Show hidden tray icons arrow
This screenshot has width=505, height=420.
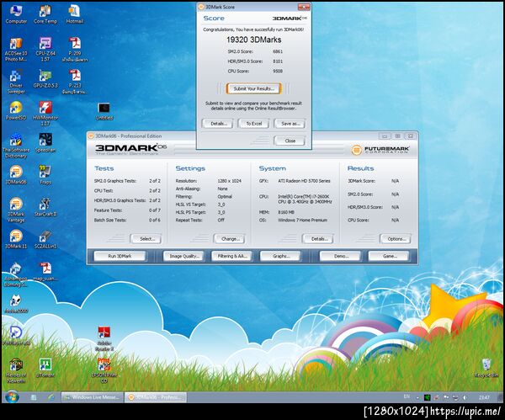point(417,398)
